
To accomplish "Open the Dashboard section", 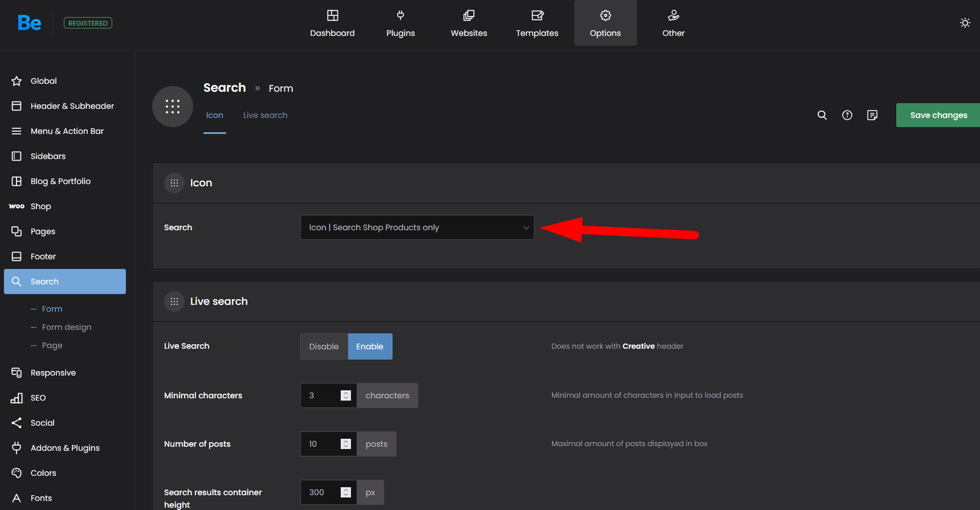I will point(332,23).
